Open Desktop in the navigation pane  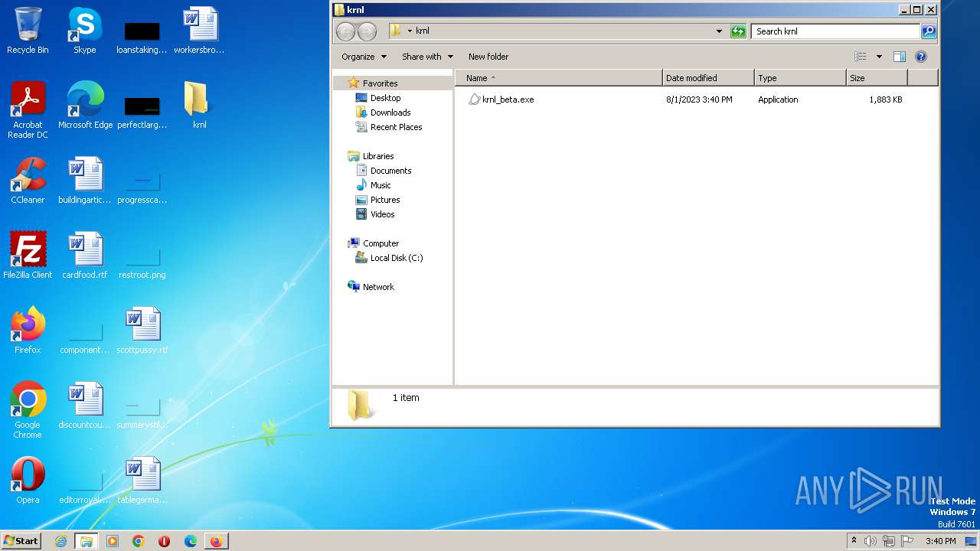coord(378,98)
